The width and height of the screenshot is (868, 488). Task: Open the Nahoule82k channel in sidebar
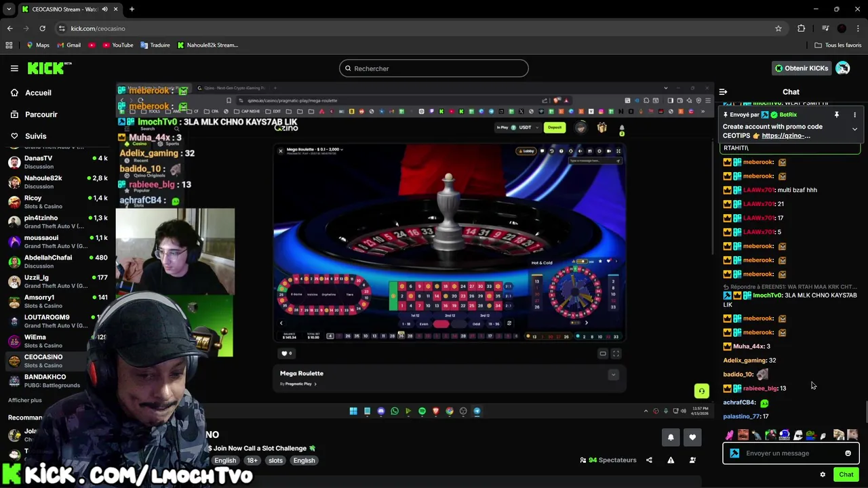58,182
